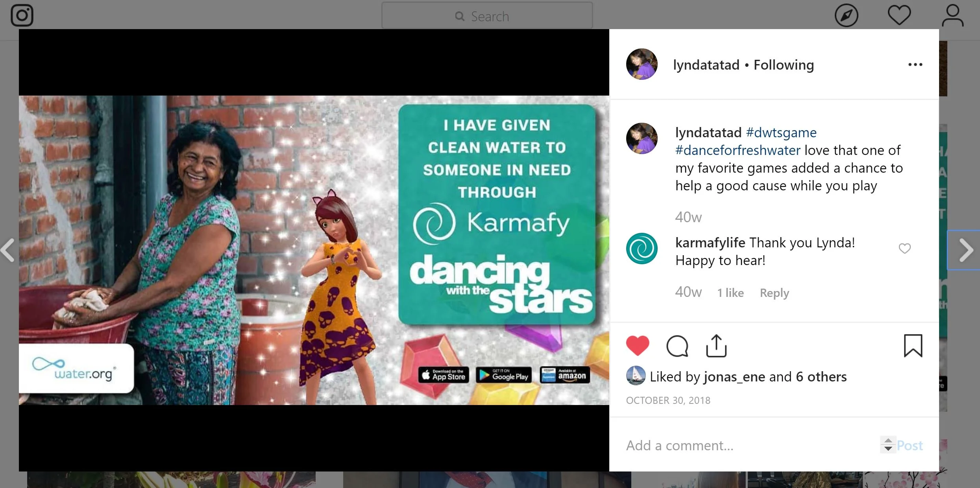
Task: Open the activity heart icon in header
Action: [x=899, y=16]
